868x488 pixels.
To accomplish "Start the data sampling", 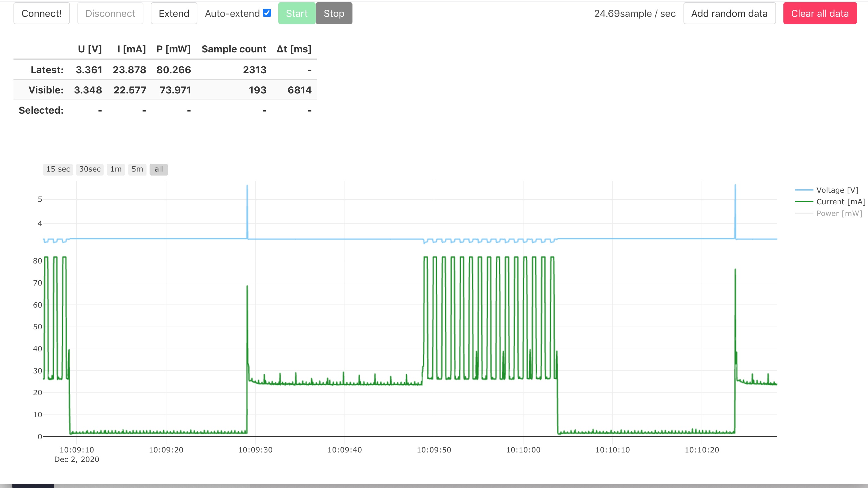I will [297, 13].
